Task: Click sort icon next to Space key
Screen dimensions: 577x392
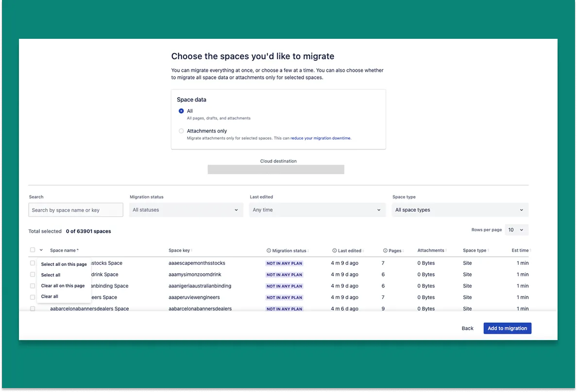Action: [x=192, y=250]
